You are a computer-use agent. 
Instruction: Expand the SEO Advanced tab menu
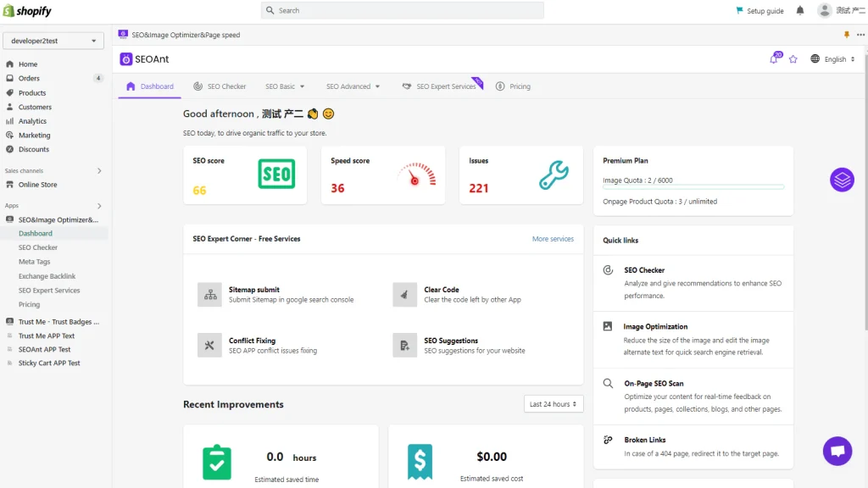[x=353, y=86]
